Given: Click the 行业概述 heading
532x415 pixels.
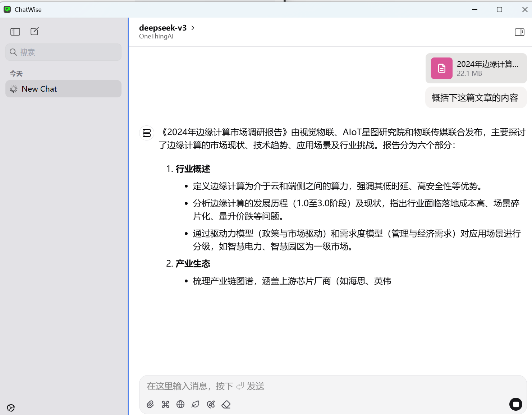Looking at the screenshot, I should tap(193, 169).
